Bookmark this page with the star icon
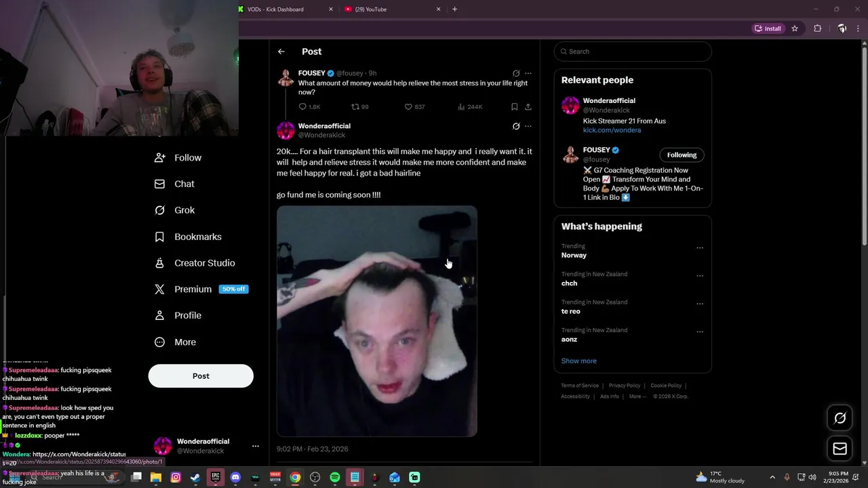Image resolution: width=868 pixels, height=488 pixels. click(x=795, y=28)
